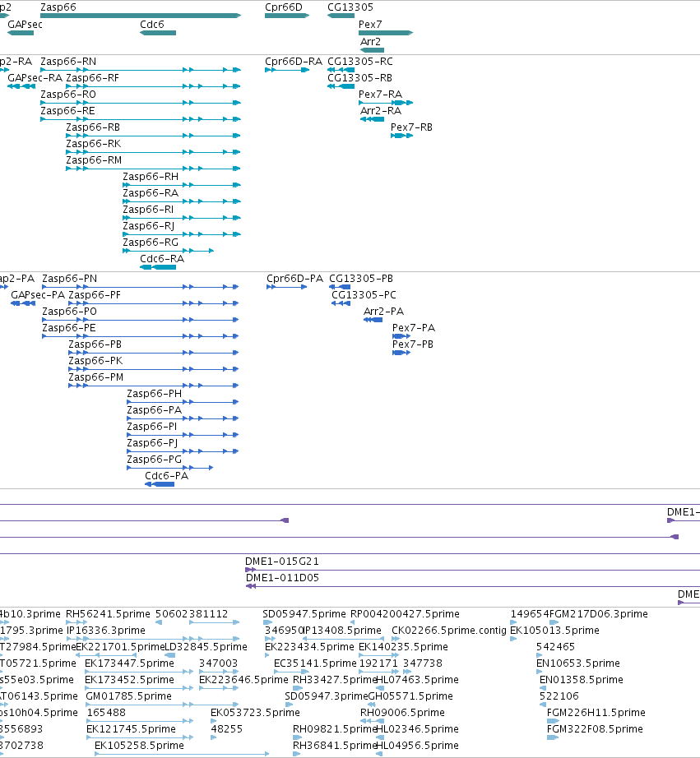The height and width of the screenshot is (758, 700).
Task: Click transcript Zasp66-RK
Action: (x=94, y=144)
